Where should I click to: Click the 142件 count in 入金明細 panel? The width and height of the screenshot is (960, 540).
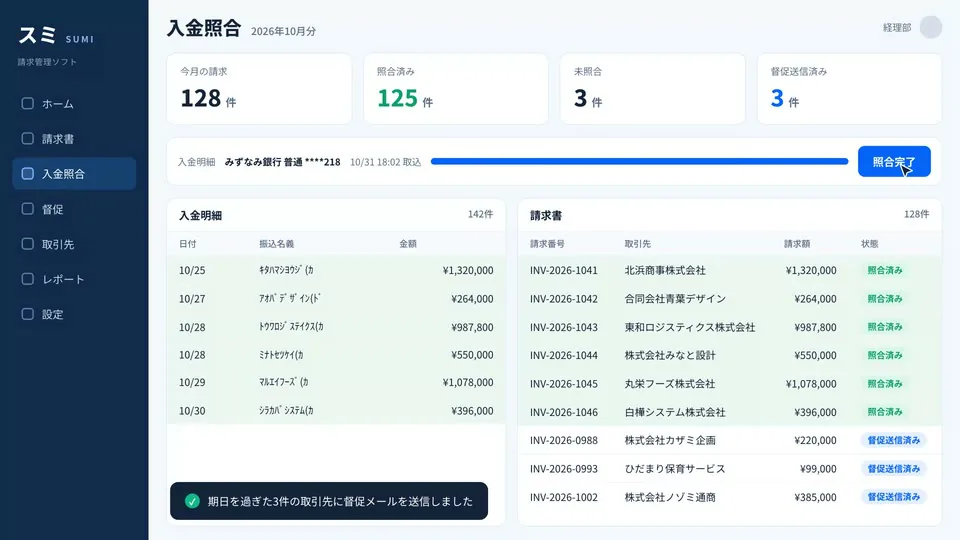pyautogui.click(x=480, y=214)
